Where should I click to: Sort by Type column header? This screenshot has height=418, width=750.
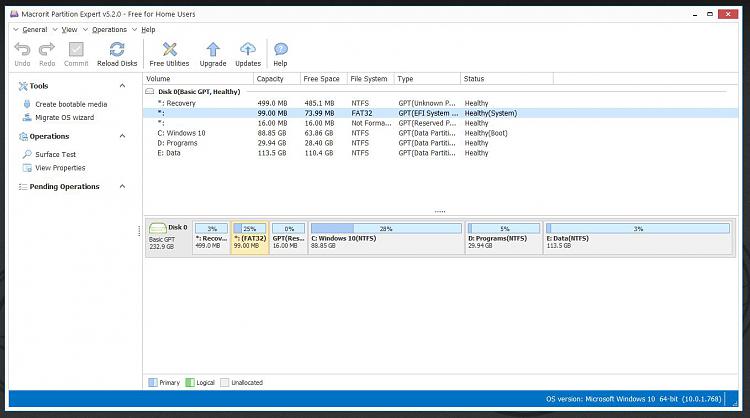click(x=427, y=78)
